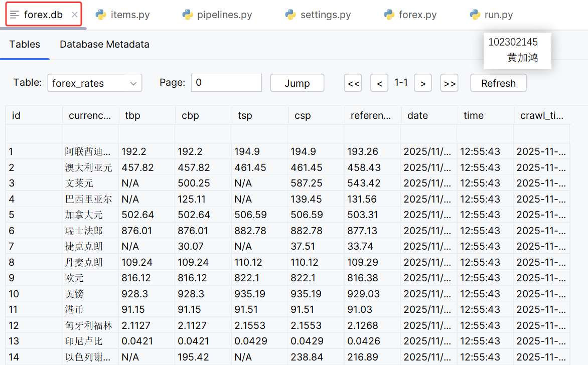
Task: Click the date column header
Action: coord(429,115)
